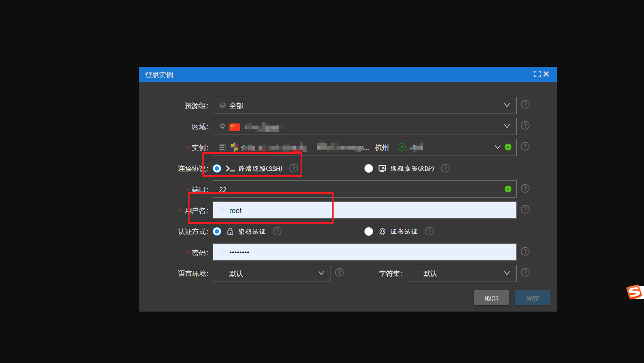Select the 终端连接(SSH) radio button
The height and width of the screenshot is (363, 644).
click(x=217, y=168)
